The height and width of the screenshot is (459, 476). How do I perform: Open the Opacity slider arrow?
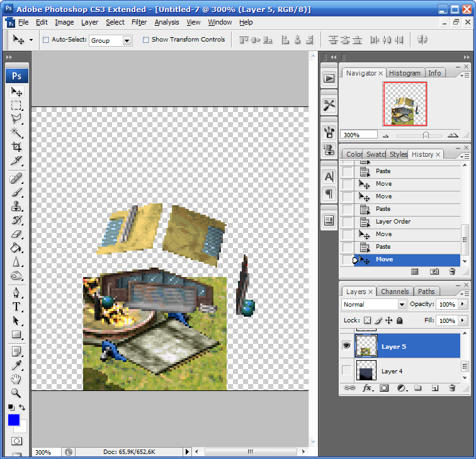(x=463, y=304)
